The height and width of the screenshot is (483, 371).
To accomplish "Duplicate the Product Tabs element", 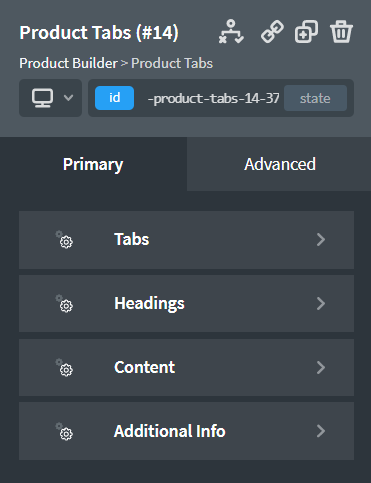I will [x=306, y=32].
